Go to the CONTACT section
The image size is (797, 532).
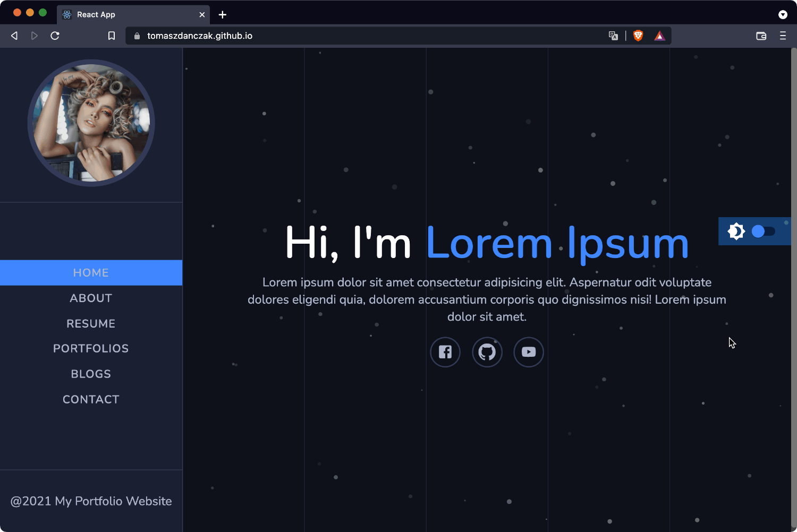(x=91, y=399)
